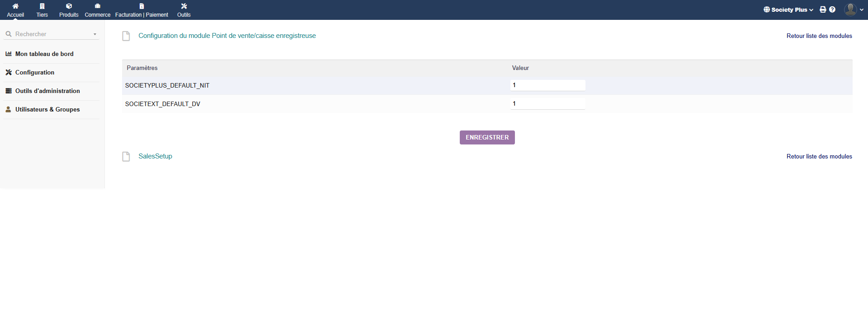This screenshot has width=868, height=321.
Task: Open Utilisateurs & Groupes in the sidebar
Action: click(x=47, y=109)
